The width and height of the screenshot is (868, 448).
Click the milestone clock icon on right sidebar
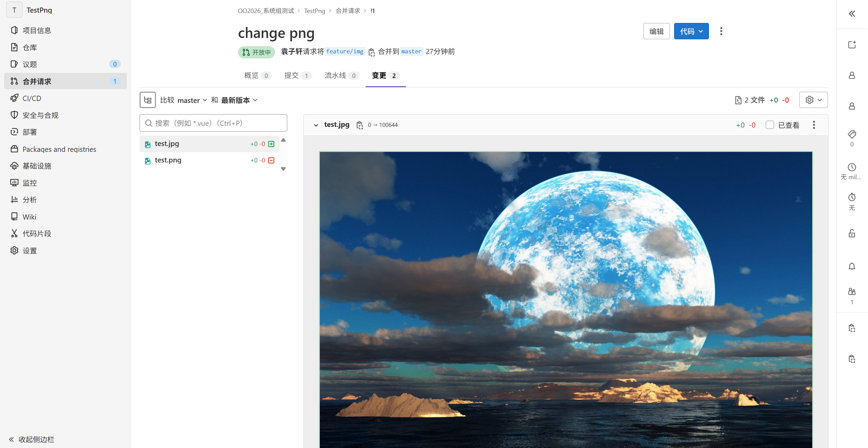852,167
